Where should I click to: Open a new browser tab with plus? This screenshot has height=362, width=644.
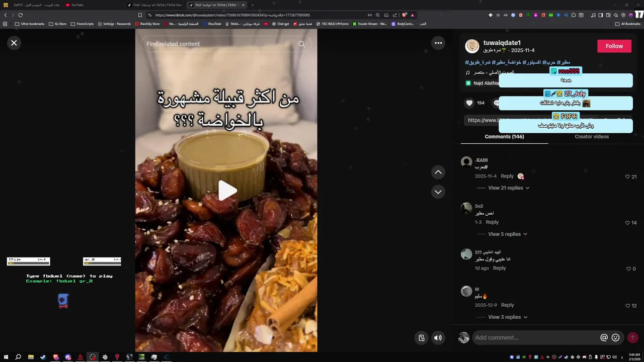tap(253, 5)
